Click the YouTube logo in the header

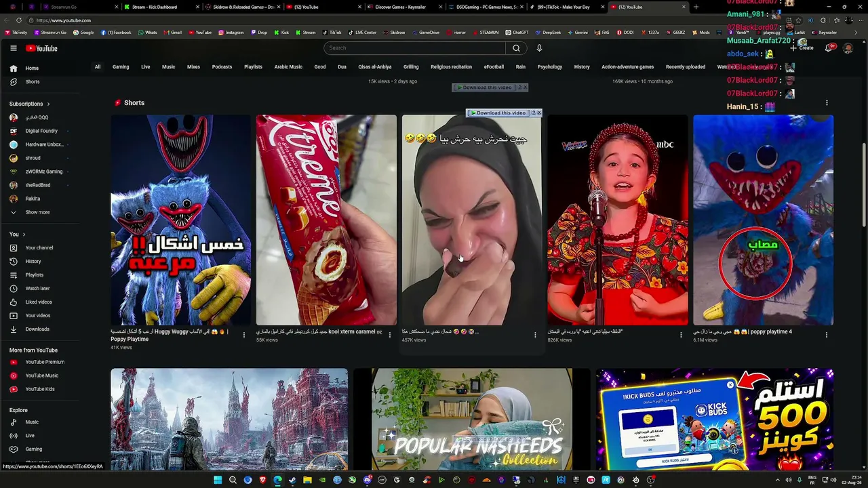[42, 48]
